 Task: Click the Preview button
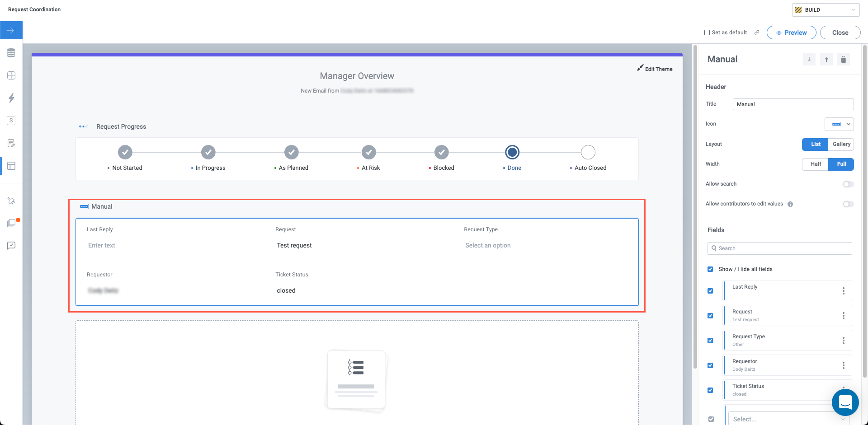[x=791, y=33]
